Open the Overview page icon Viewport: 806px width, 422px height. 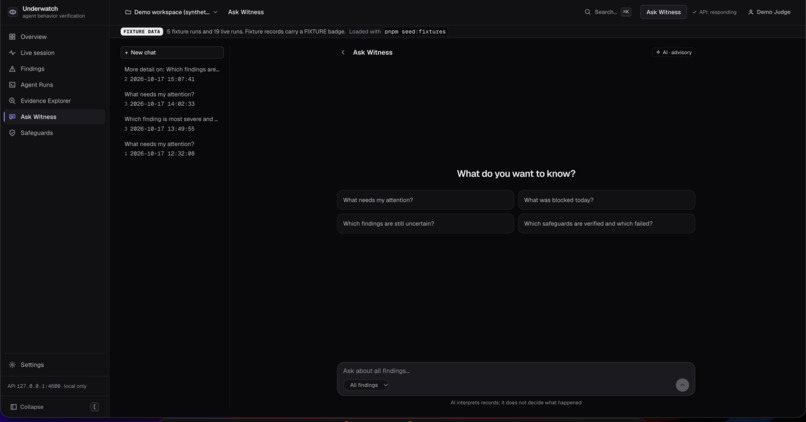[x=12, y=37]
